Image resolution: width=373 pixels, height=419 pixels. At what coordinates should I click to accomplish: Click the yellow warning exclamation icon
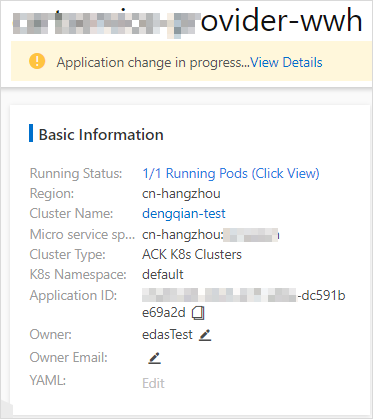[x=37, y=62]
